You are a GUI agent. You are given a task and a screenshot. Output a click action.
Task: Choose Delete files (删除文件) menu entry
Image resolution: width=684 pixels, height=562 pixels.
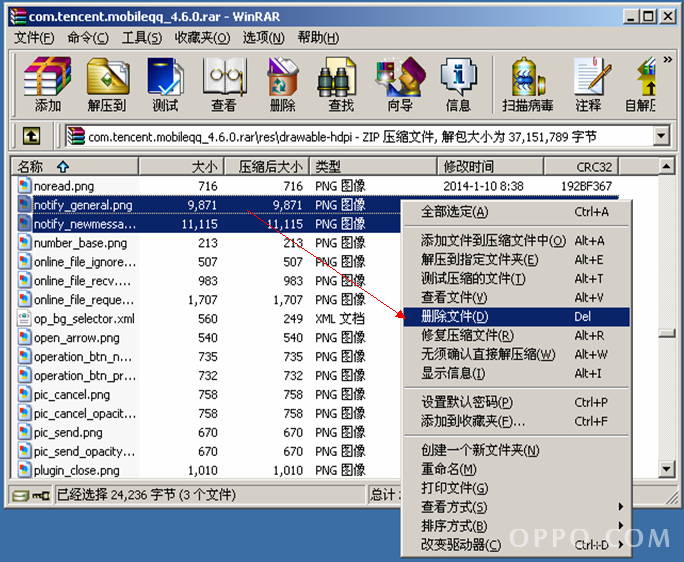[x=516, y=316]
